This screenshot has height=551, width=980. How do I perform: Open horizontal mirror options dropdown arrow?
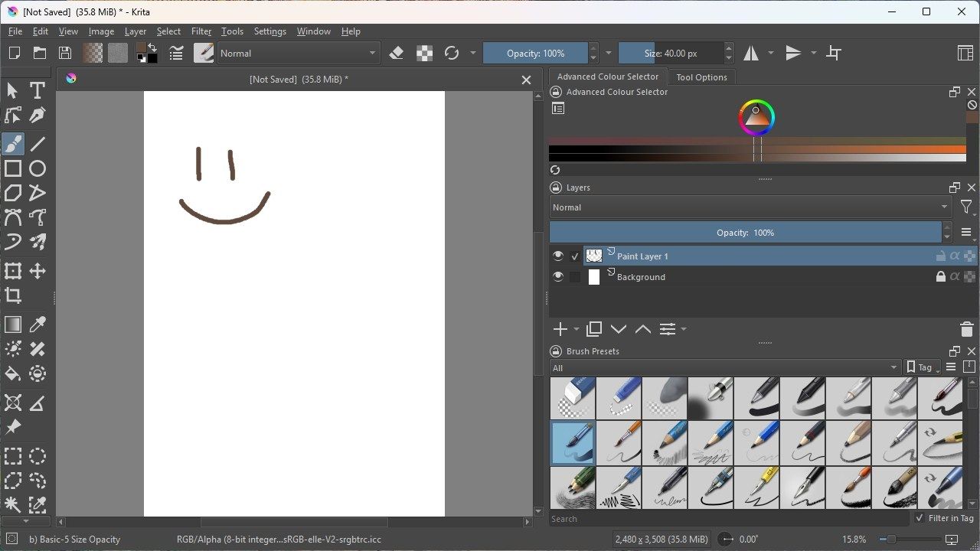click(x=771, y=53)
